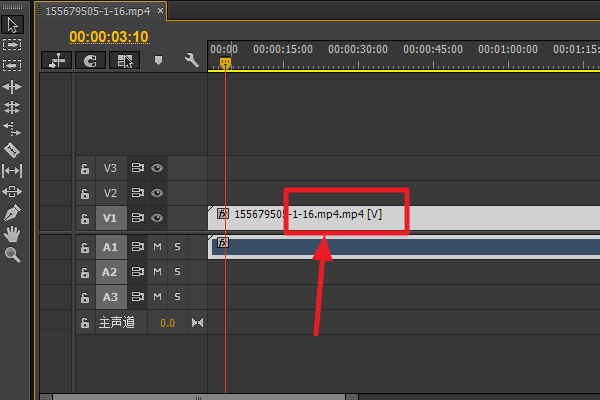Click the yellow playhead marker on ruler
This screenshot has height=400, width=600.
point(225,63)
